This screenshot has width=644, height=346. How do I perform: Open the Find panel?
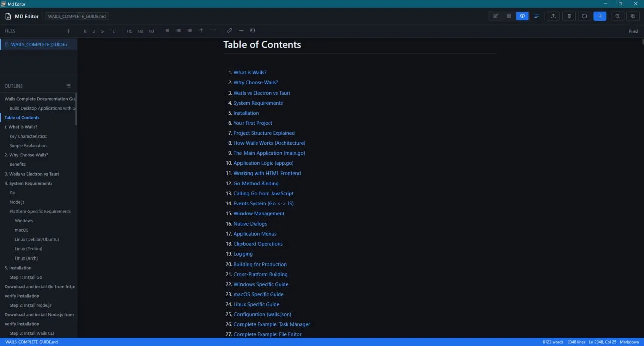[x=633, y=31]
